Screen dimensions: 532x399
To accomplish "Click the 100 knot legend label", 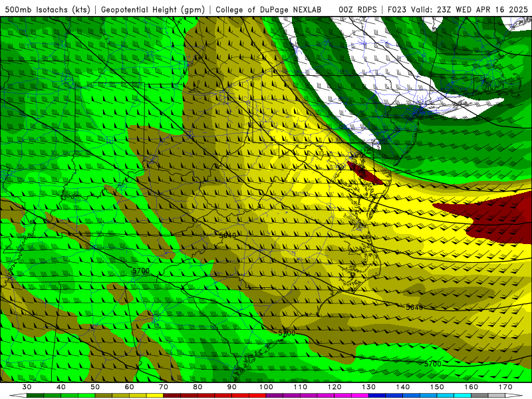I will tap(266, 387).
